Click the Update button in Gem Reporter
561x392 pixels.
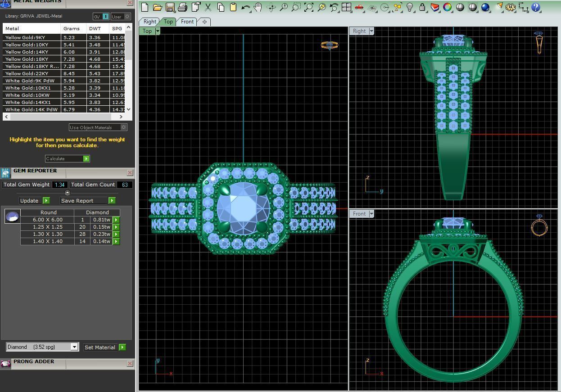coord(34,200)
